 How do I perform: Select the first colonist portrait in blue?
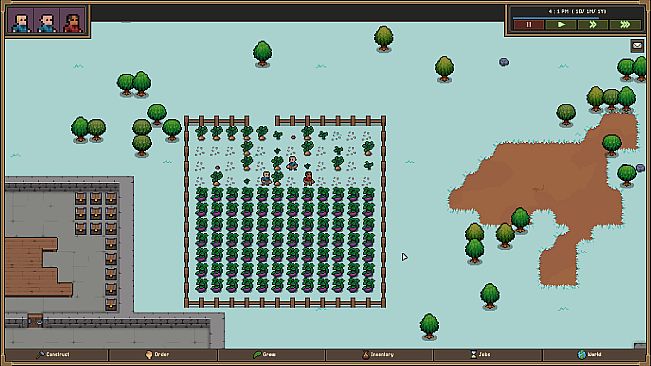pyautogui.click(x=21, y=21)
